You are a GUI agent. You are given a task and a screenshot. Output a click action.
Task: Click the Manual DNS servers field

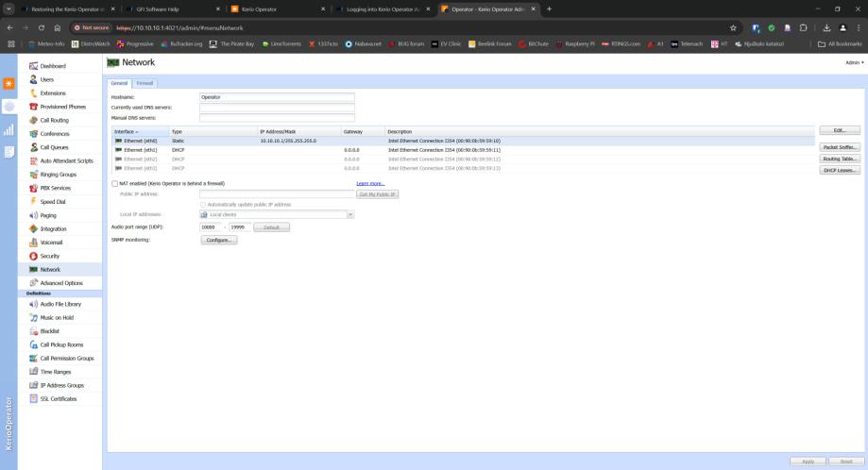[277, 118]
